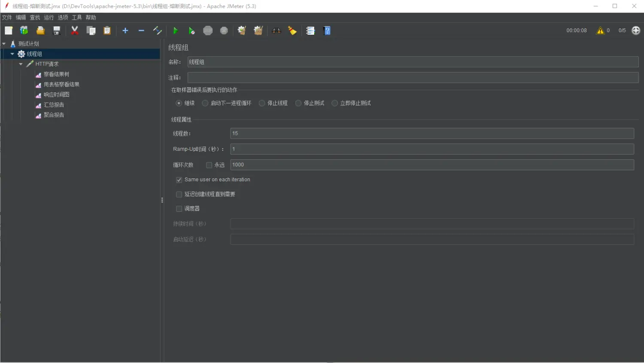Collapse the 测试计划 tree node
The image size is (644, 363).
4,44
